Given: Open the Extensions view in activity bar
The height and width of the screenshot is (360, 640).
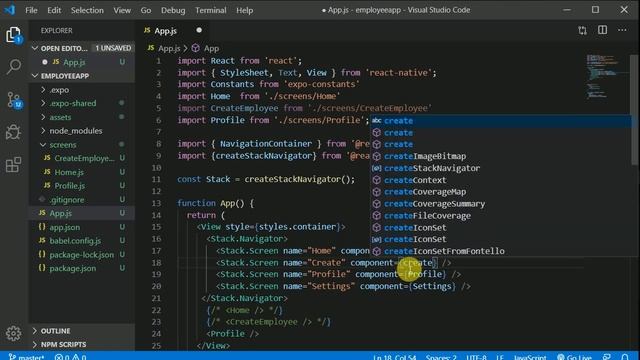Looking at the screenshot, I should tap(13, 164).
